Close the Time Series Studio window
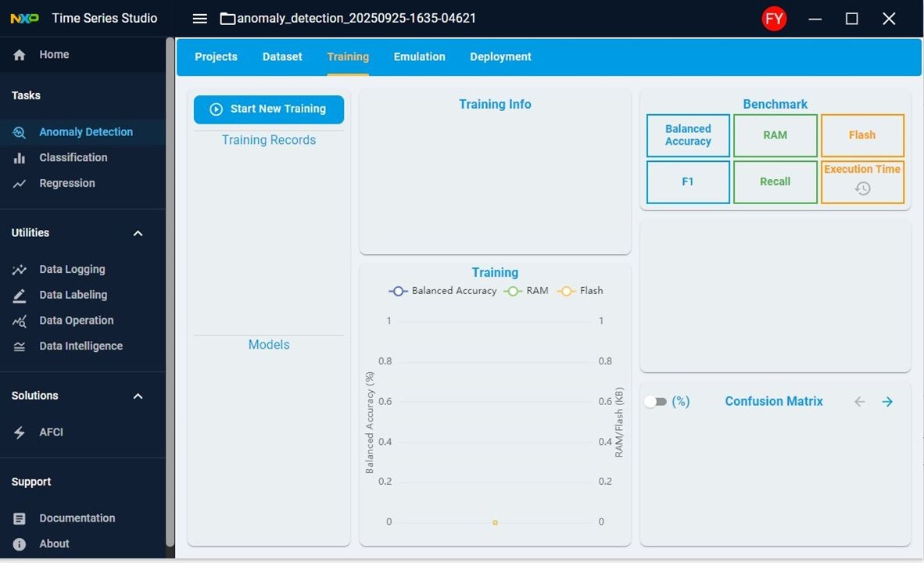This screenshot has width=924, height=563. click(x=889, y=19)
